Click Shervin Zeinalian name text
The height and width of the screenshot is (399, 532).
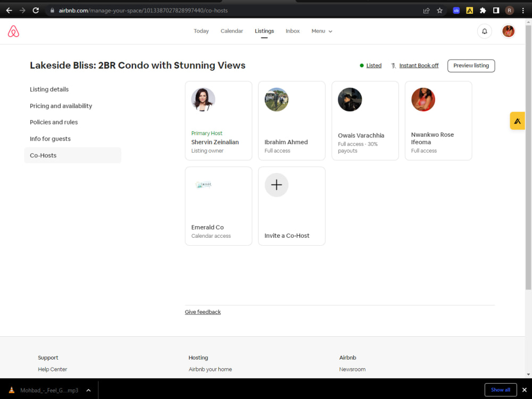click(x=215, y=142)
